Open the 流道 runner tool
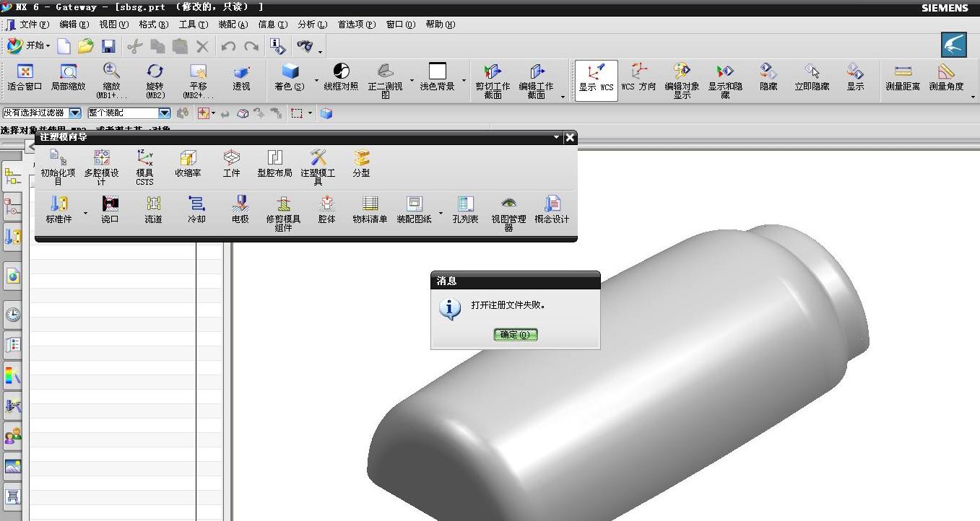Screen dimensions: 980x521 click(153, 211)
